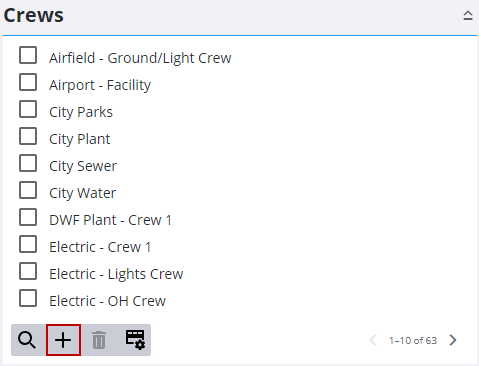Collapse the Crews panel

468,15
